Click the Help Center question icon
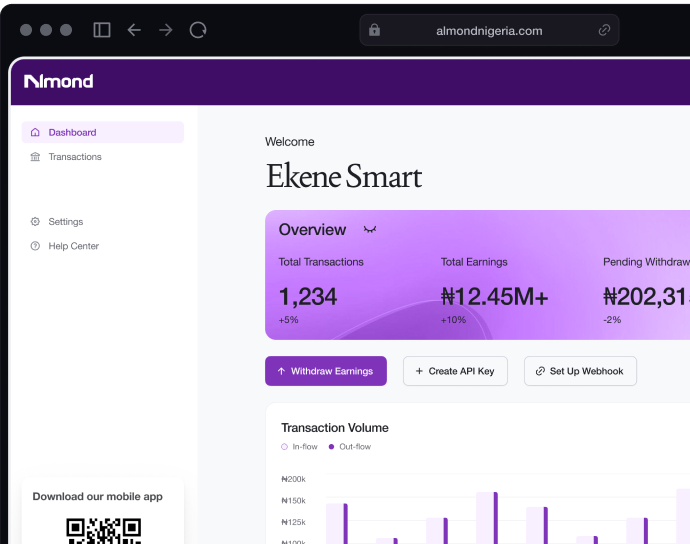690x544 pixels. (35, 246)
